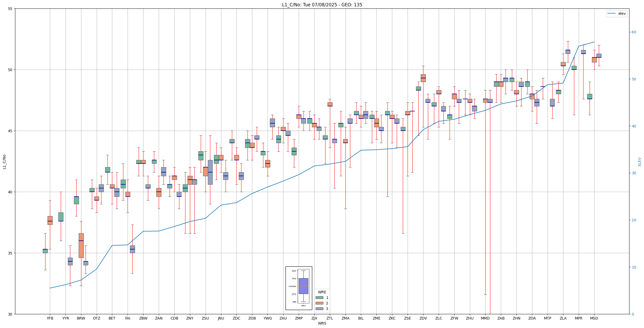Click the 55 tick on left axis
This screenshot has width=644, height=328.
[10, 9]
